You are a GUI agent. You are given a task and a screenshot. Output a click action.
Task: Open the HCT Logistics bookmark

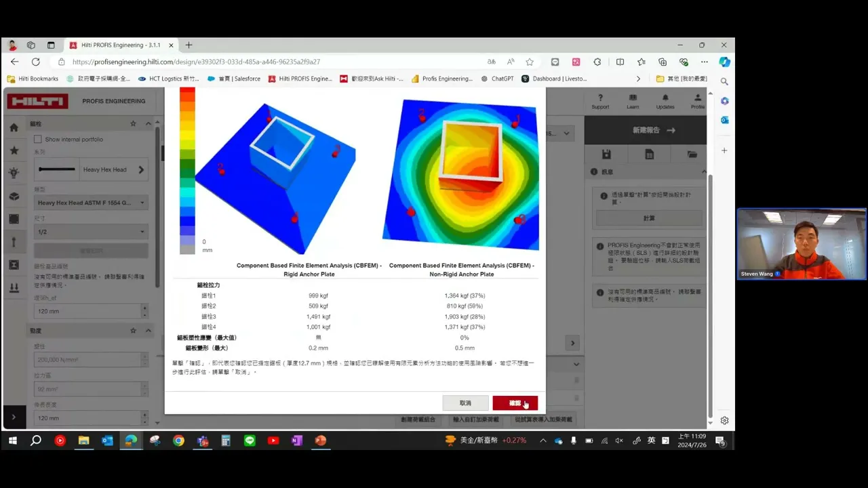[169, 79]
